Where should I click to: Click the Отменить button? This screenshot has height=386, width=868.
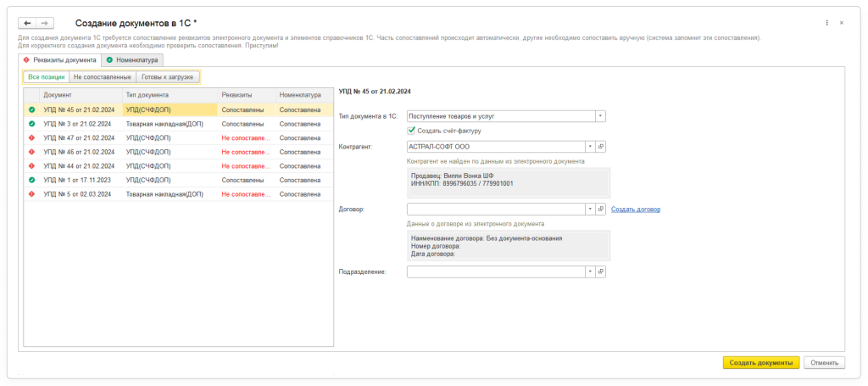(825, 363)
